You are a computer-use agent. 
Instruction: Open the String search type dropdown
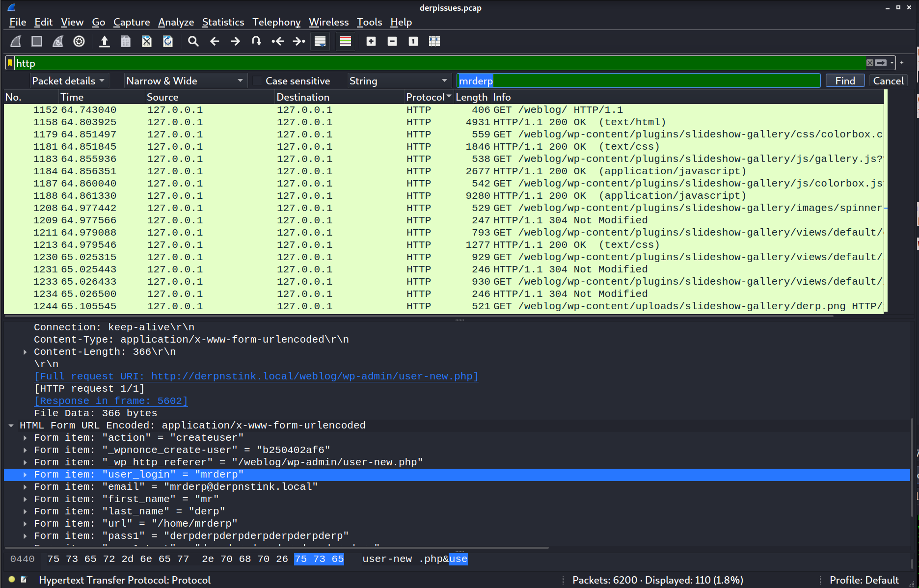[399, 81]
